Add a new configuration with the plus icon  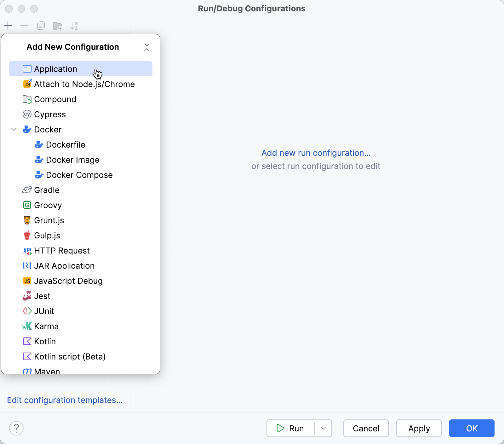tap(8, 26)
